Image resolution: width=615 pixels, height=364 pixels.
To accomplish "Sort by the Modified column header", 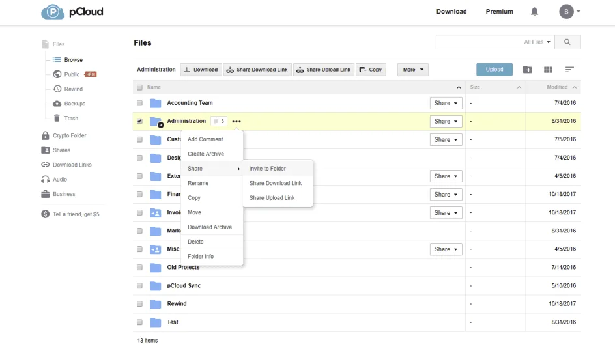I will [x=557, y=87].
